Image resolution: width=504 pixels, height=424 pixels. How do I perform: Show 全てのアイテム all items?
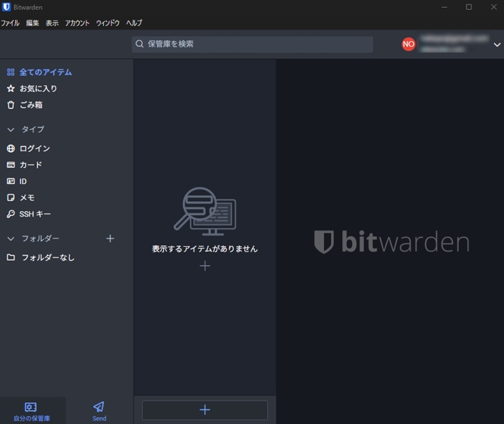46,72
